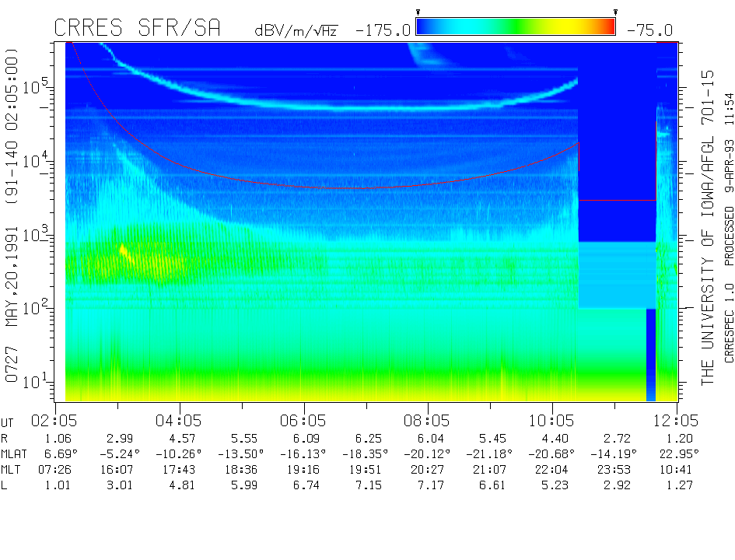Click the L value 1.27
735x560 pixels.
[x=680, y=485]
